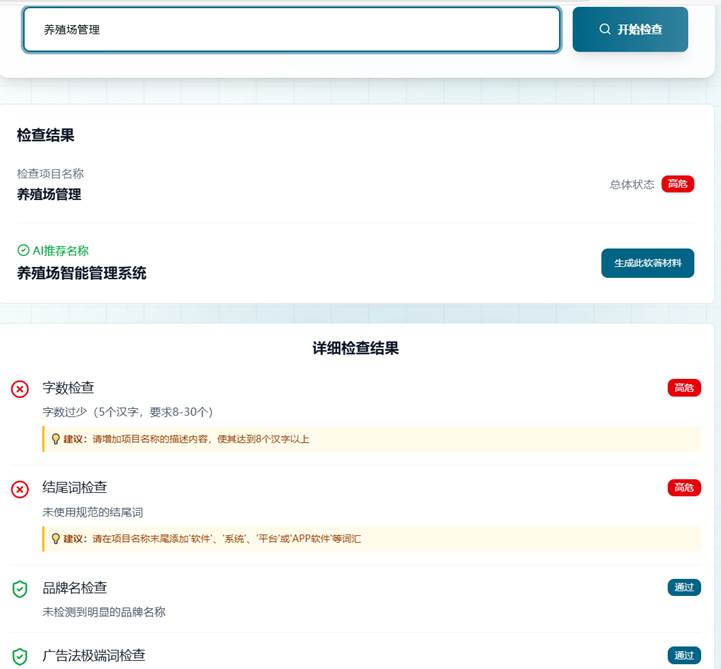Select the recommended name 养殖场智能管理系统
Viewport: 721px width, 669px height.
coord(81,273)
